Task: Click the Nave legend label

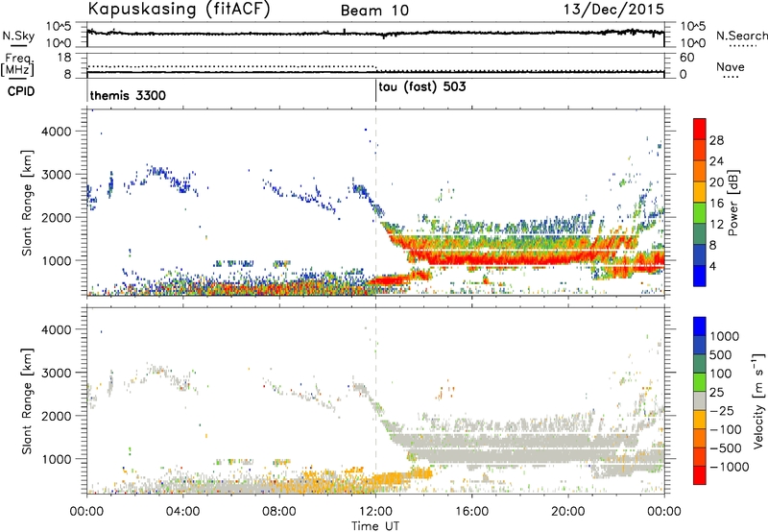Action: [731, 67]
